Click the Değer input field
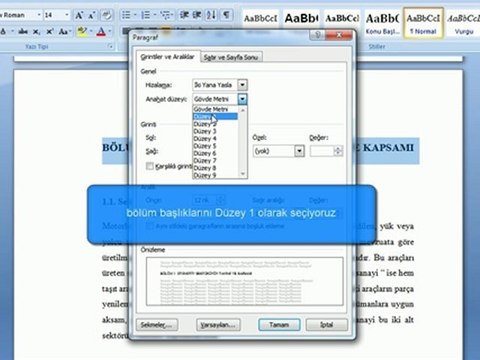This screenshot has width=480, height=360. pos(322,151)
